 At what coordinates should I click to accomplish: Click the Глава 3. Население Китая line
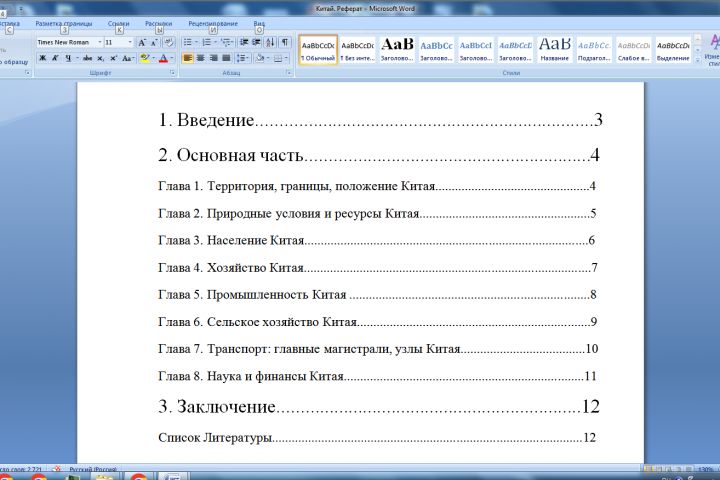point(377,240)
